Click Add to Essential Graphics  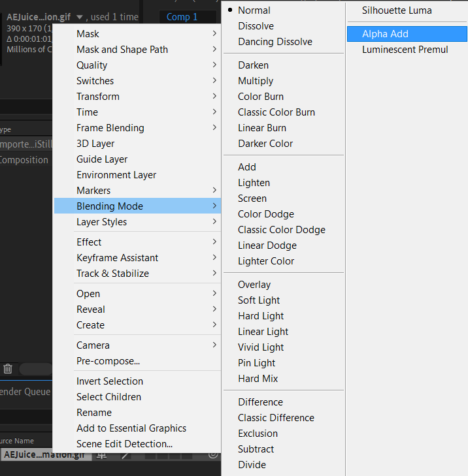coord(131,428)
